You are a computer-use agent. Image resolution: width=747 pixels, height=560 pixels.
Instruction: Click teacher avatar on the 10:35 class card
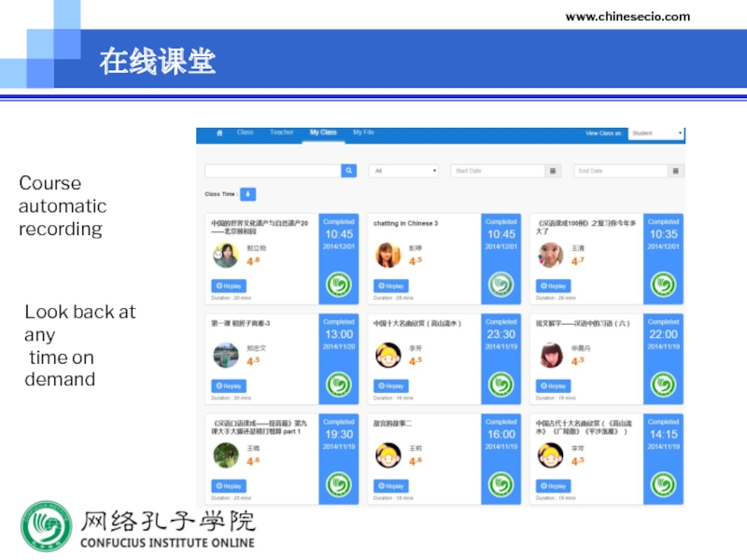[551, 255]
